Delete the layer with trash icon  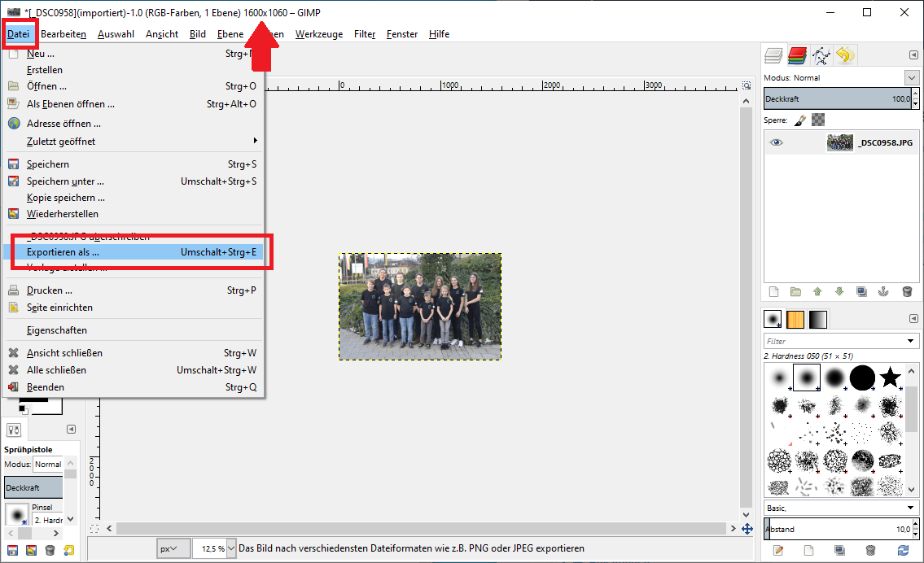907,291
